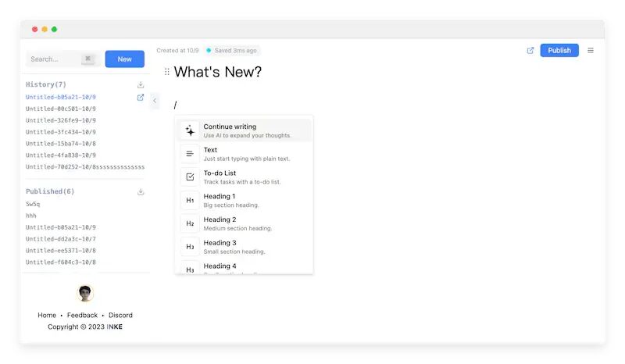Screen dimensions: 625x364
Task: Click the green maximize window button
Action: click(54, 29)
